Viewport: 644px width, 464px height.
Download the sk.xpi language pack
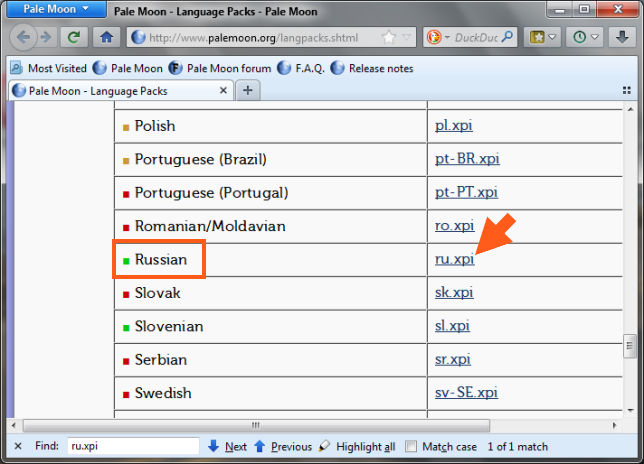coord(454,292)
